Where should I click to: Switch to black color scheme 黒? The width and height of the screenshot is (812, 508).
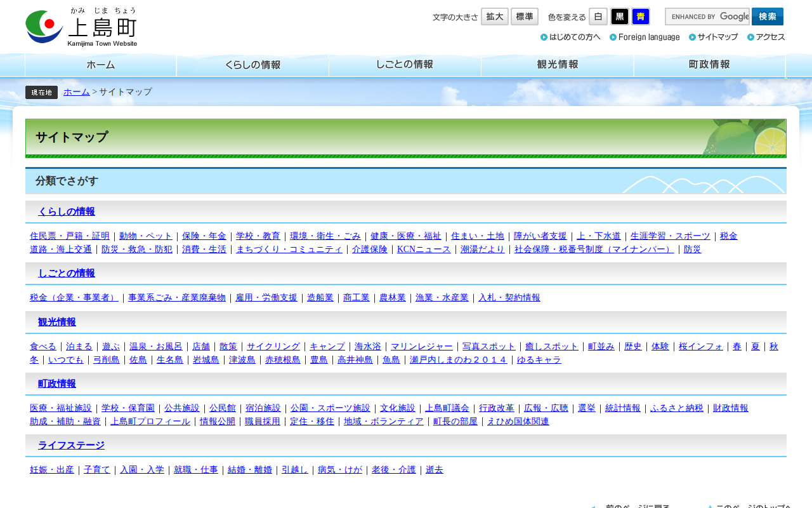click(620, 17)
